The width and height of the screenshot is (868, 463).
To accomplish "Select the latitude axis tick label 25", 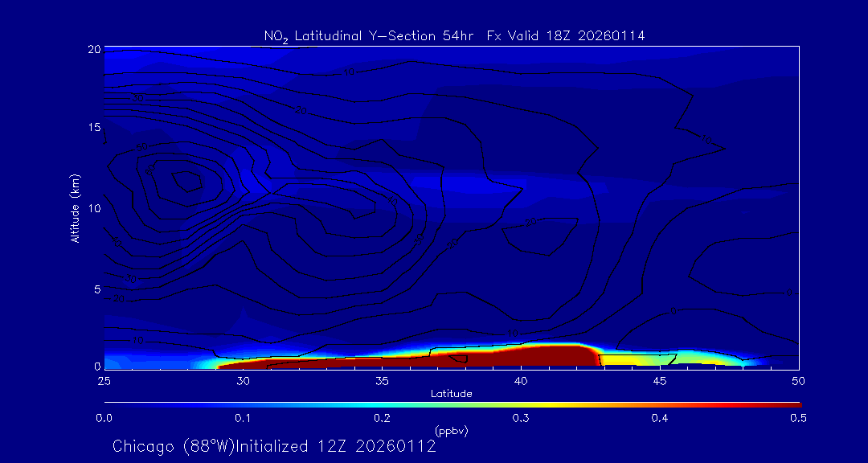I will (x=104, y=381).
